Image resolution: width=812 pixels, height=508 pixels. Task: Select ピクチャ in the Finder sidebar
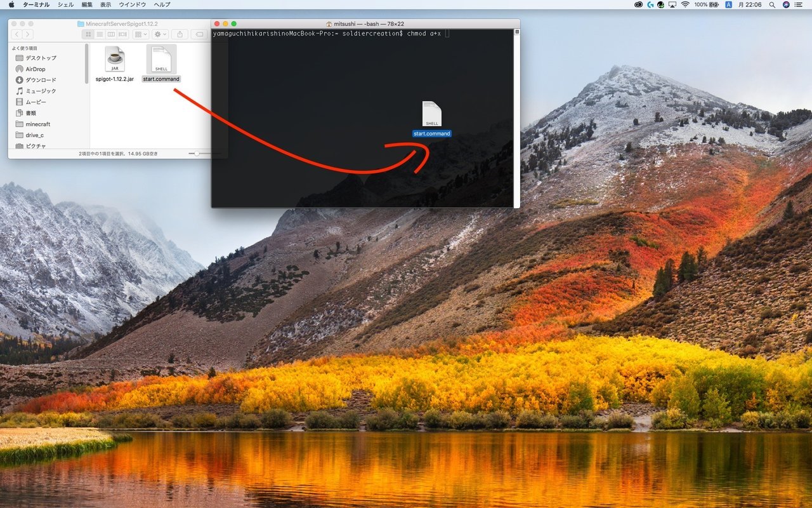click(36, 145)
